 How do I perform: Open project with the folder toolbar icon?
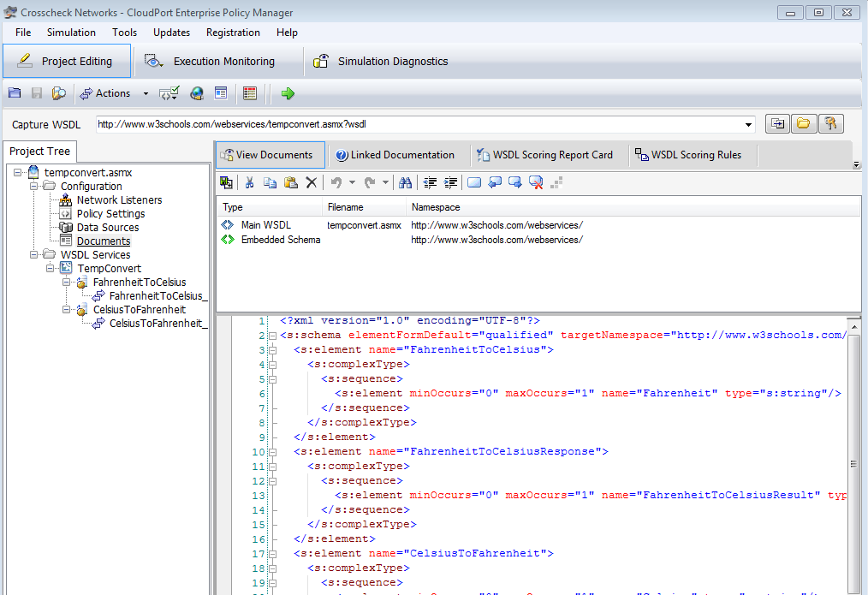pos(15,93)
